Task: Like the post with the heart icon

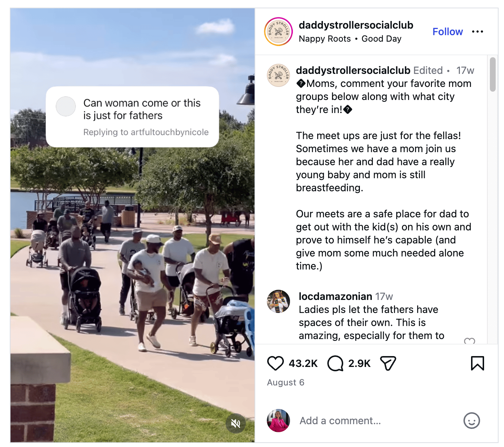Action: pyautogui.click(x=275, y=363)
